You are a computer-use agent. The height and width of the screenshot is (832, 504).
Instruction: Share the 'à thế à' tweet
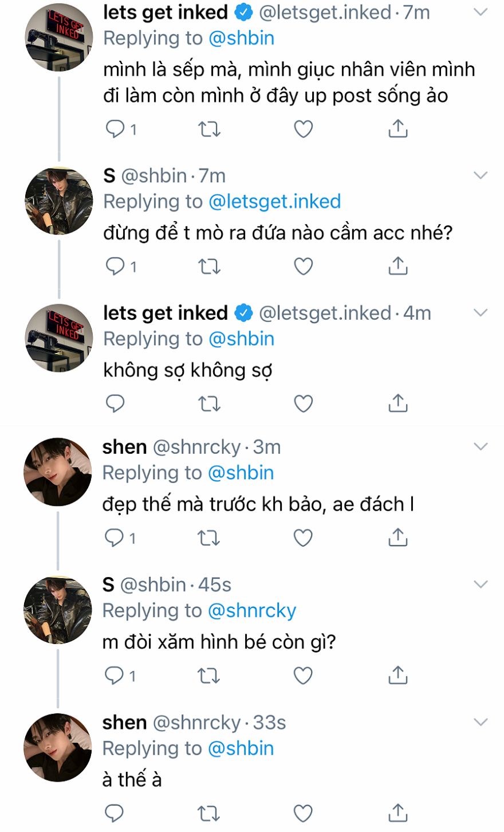(x=397, y=813)
